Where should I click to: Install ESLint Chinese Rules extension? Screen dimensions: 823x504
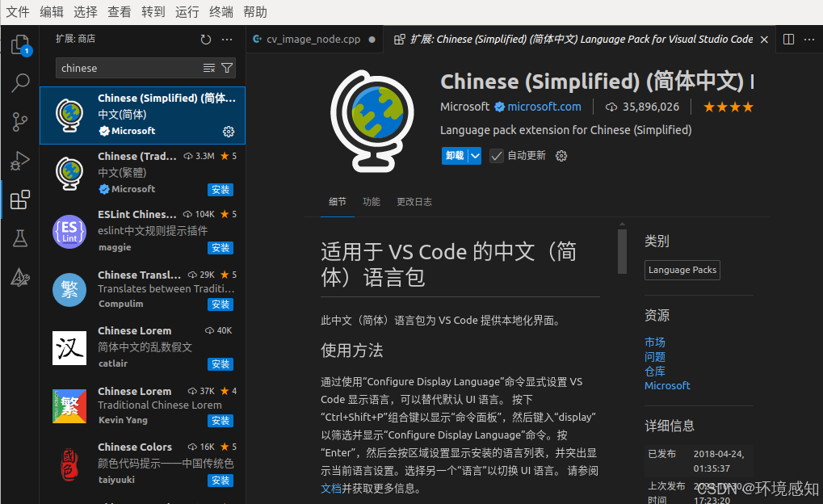[220, 248]
